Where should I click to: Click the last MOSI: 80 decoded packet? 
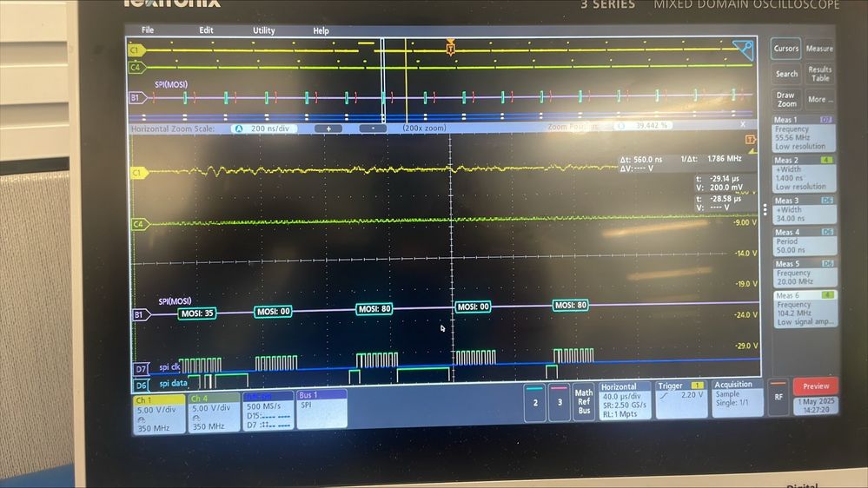click(x=570, y=305)
